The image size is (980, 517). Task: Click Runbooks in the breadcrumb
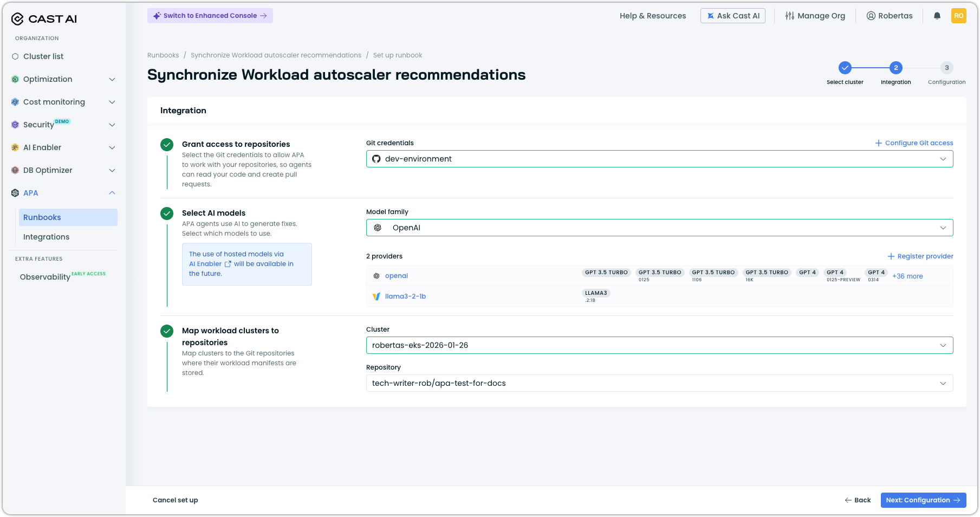pyautogui.click(x=163, y=55)
